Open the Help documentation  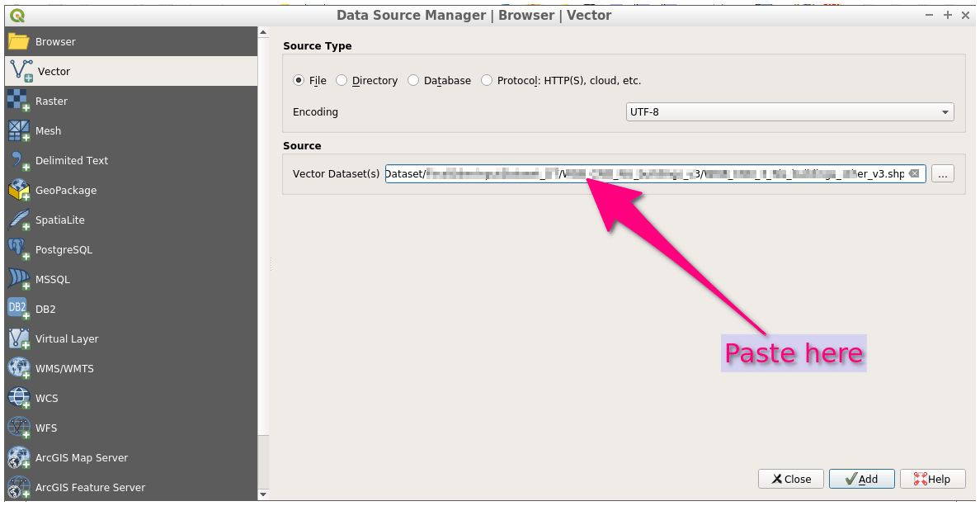click(x=932, y=479)
